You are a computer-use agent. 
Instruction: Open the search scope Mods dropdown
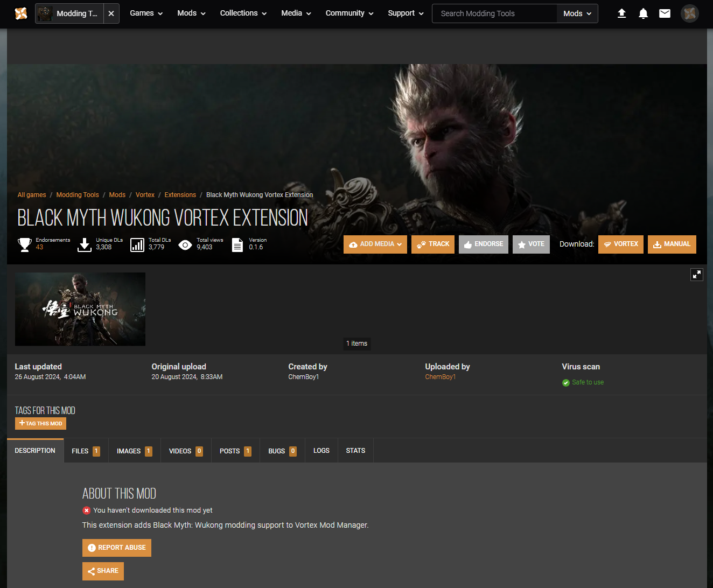point(577,13)
